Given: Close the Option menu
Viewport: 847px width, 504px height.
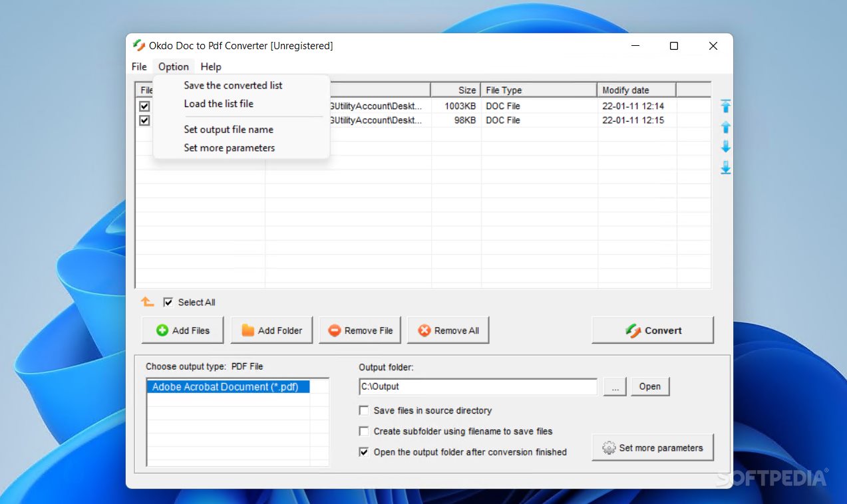Looking at the screenshot, I should [174, 66].
